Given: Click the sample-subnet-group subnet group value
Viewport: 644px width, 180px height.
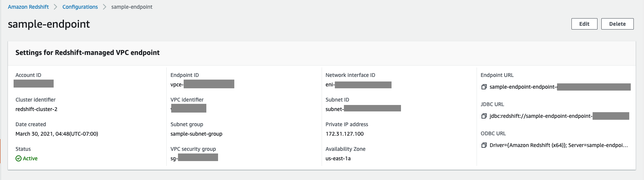Looking at the screenshot, I should pos(196,134).
